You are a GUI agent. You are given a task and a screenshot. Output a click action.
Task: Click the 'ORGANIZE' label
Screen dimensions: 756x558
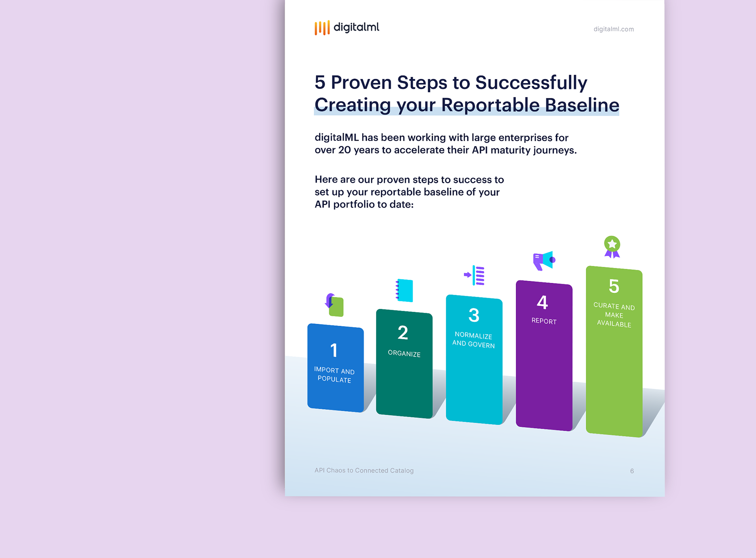pos(404,353)
